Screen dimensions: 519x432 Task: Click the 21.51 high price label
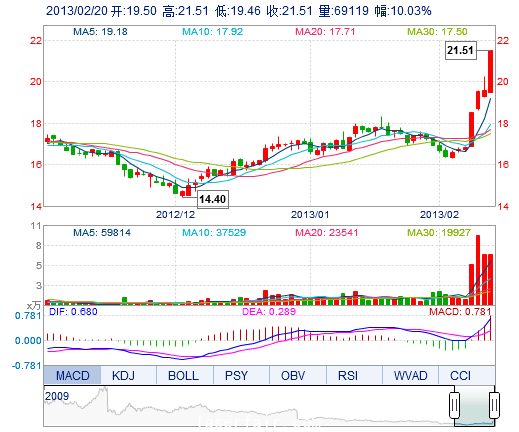[461, 50]
